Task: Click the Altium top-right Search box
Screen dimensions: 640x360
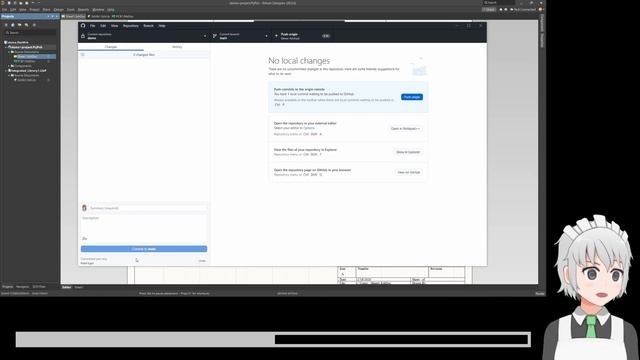Action: [499, 2]
